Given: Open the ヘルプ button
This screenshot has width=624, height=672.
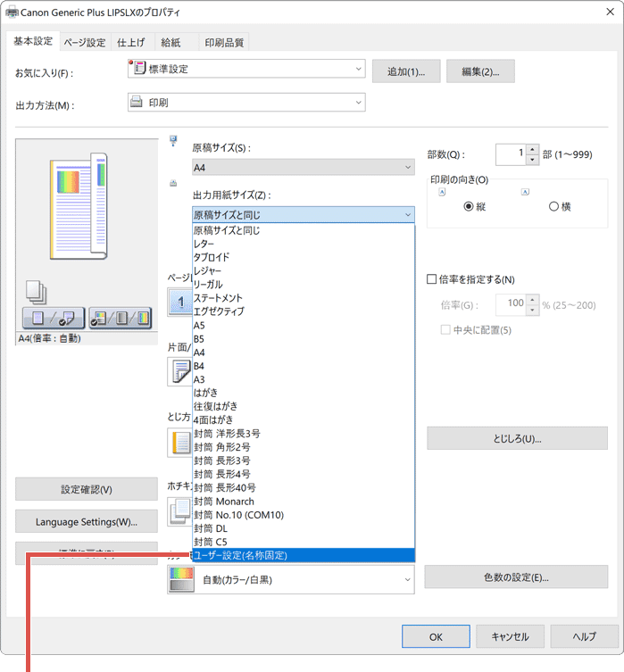Looking at the screenshot, I should 584,636.
